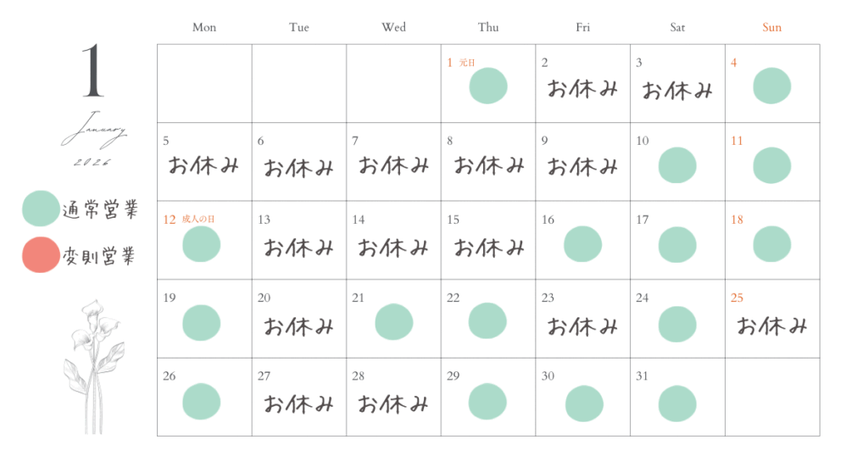This screenshot has height=456, width=868.
Task: Click the handwritten January script text
Action: (94, 134)
